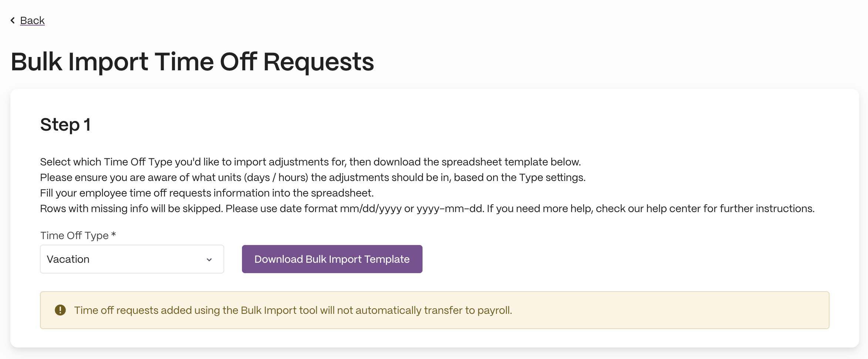
Task: Open the Time Off Type dropdown
Action: pyautogui.click(x=132, y=259)
